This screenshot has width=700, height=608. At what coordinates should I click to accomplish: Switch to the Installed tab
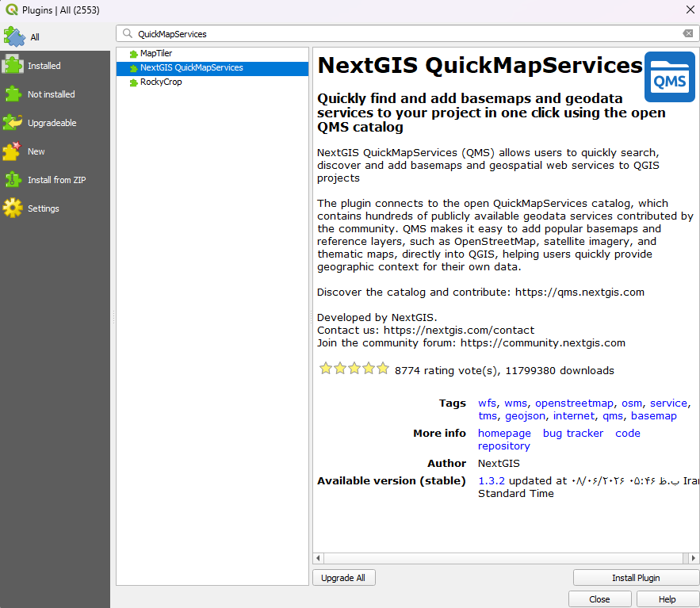[x=55, y=66]
